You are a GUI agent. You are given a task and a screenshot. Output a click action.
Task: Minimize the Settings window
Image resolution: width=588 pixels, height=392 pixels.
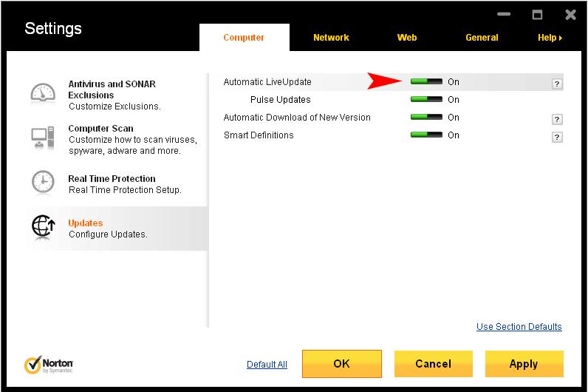pyautogui.click(x=504, y=14)
